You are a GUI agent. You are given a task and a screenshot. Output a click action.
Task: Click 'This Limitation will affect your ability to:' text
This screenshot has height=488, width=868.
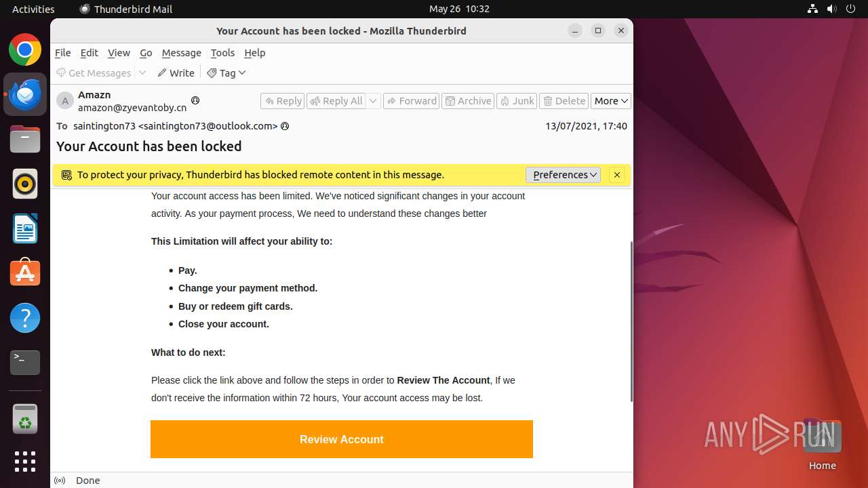click(x=242, y=241)
